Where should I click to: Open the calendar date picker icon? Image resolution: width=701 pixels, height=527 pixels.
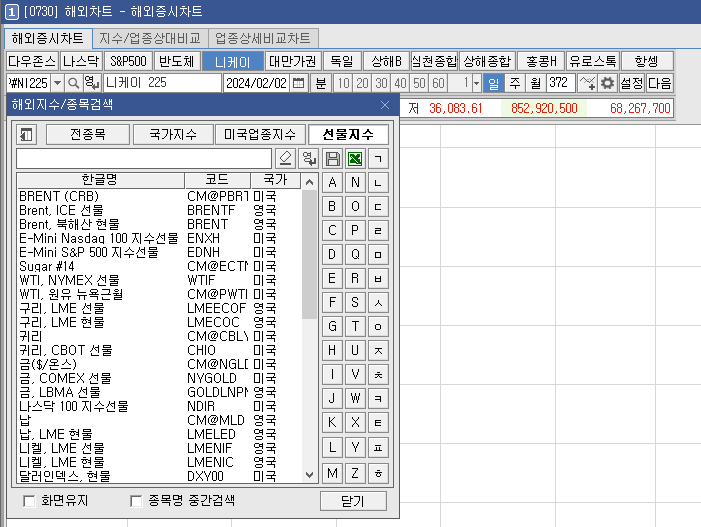pos(298,83)
